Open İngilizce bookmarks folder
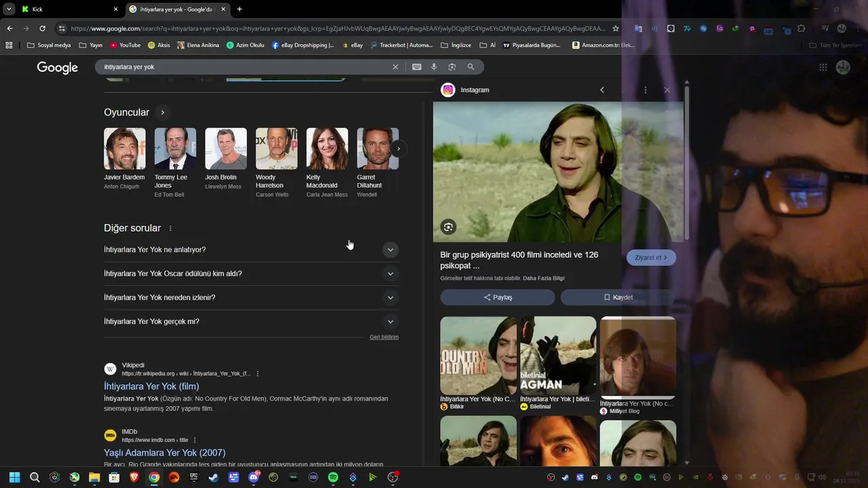Screen dimensions: 868x488 [456, 45]
